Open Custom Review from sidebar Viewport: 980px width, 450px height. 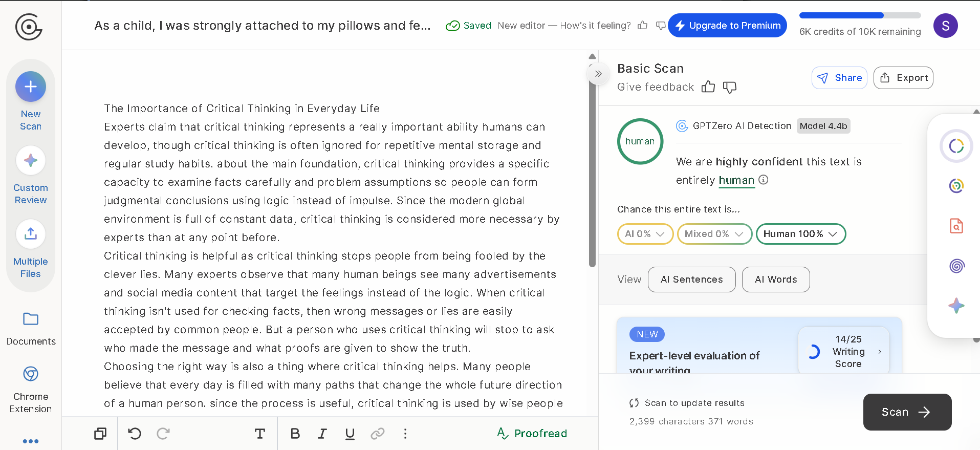click(x=31, y=161)
